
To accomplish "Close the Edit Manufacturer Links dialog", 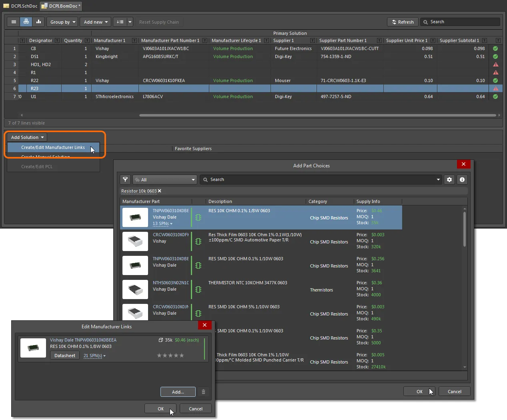I will tap(204, 325).
